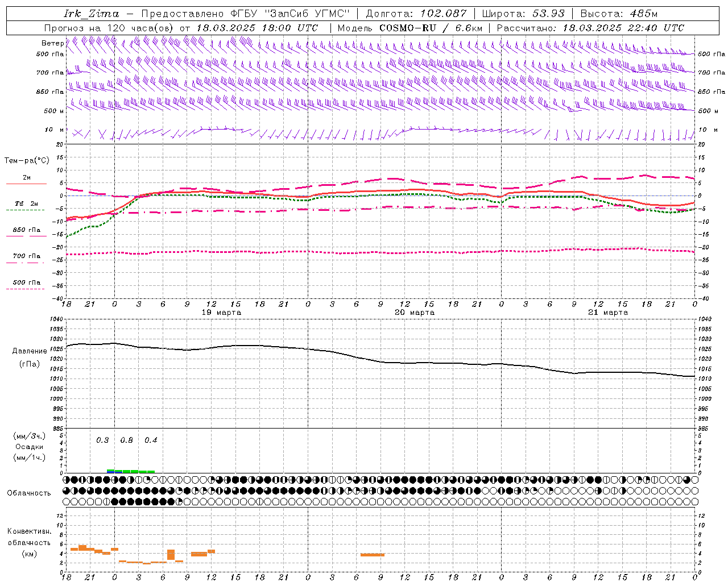Click the 0.8 precipitation amount

(126, 440)
